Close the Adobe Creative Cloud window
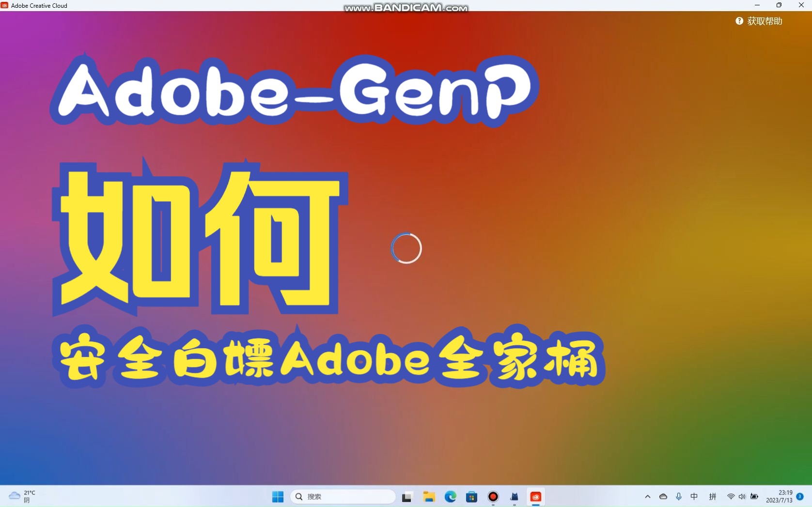812x507 pixels. tap(801, 5)
